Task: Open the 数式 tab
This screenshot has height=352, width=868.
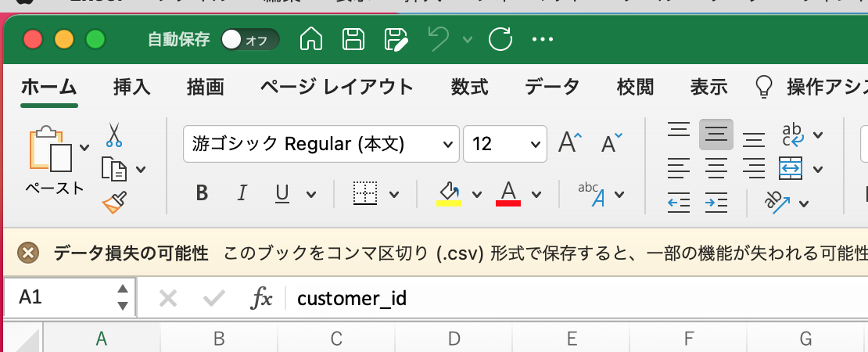Action: 469,87
